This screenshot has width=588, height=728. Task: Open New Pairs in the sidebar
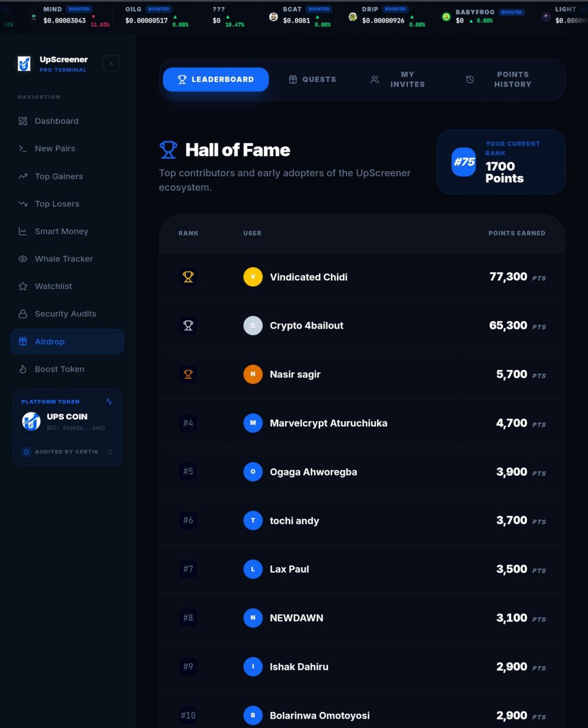coord(67,149)
